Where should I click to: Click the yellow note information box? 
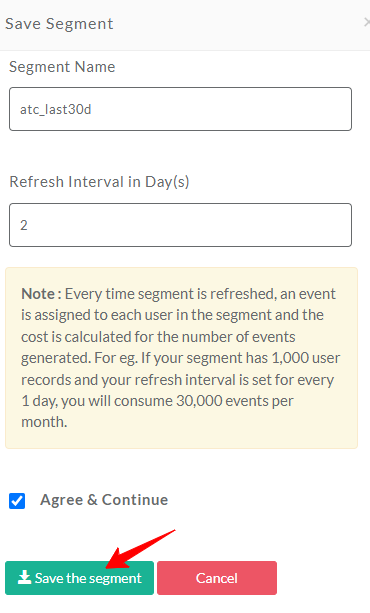181,358
